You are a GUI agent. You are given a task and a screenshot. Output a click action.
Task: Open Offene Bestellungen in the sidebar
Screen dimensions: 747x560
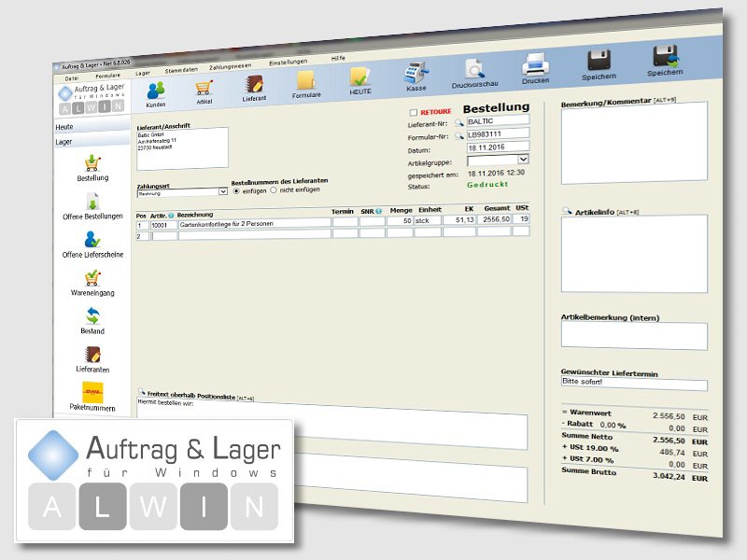92,206
